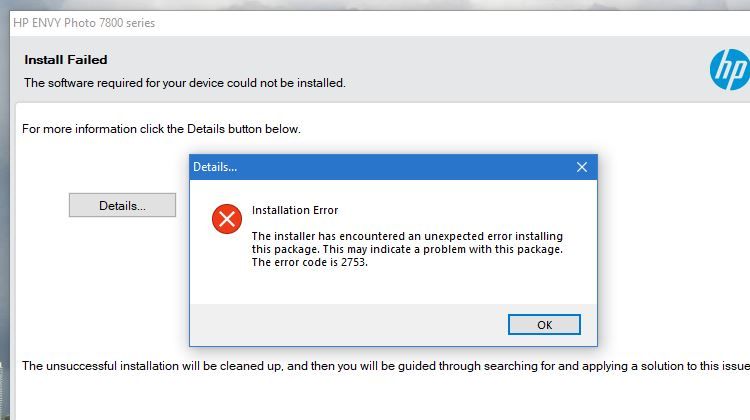
Task: Click the red error X icon
Action: [227, 219]
